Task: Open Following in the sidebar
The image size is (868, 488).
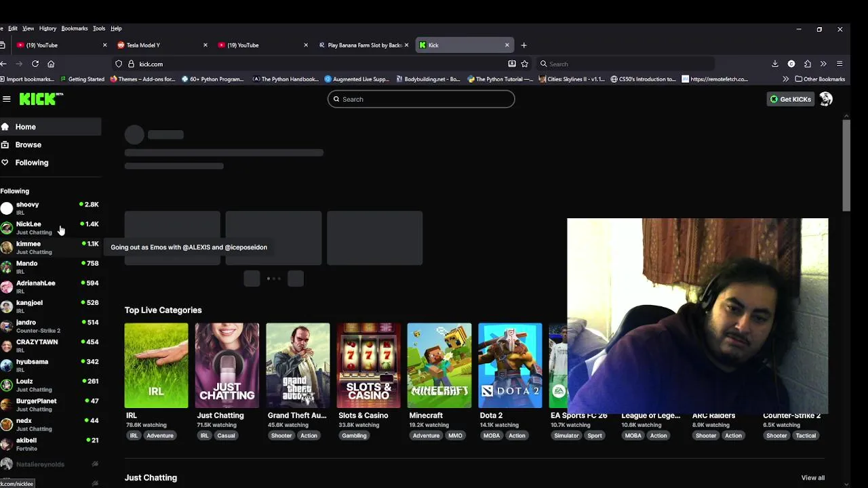Action: tap(51, 163)
